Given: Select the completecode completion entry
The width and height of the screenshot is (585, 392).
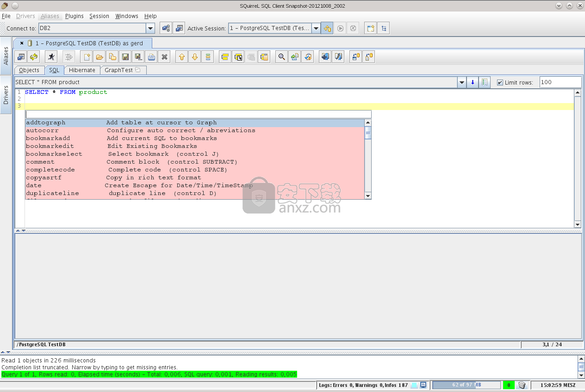Looking at the screenshot, I should click(195, 170).
